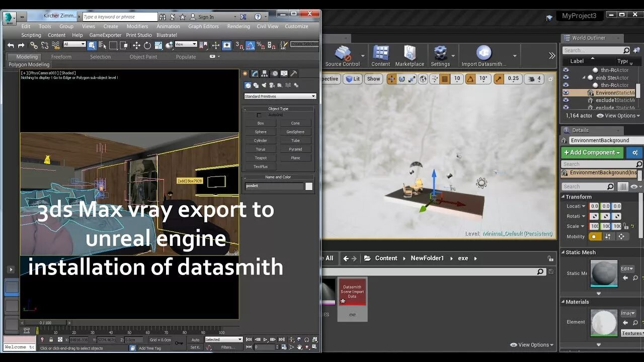Viewport: 644px width, 362px height.
Task: Select the Select and Move tool
Action: (x=136, y=45)
